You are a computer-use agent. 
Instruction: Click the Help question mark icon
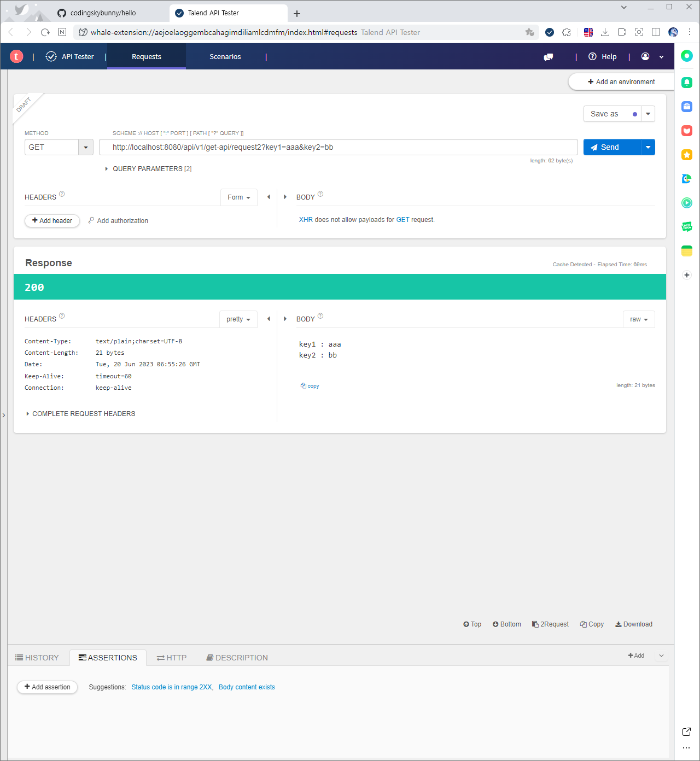click(x=592, y=56)
